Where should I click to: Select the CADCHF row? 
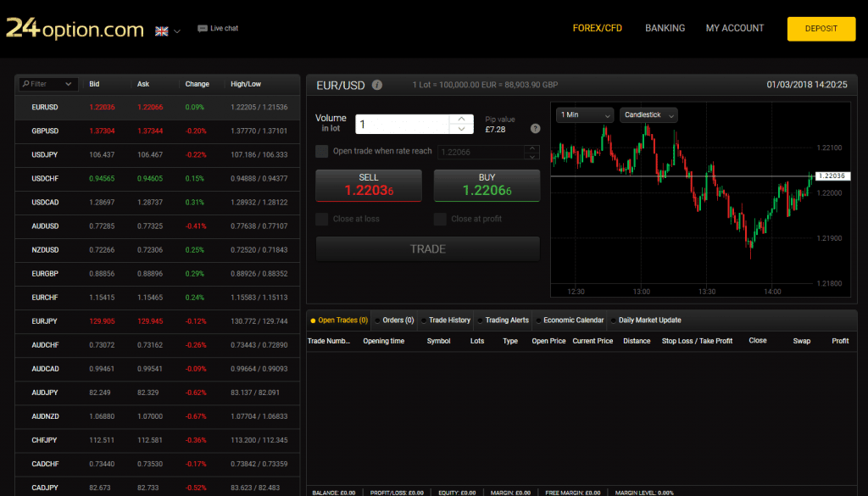tap(157, 465)
